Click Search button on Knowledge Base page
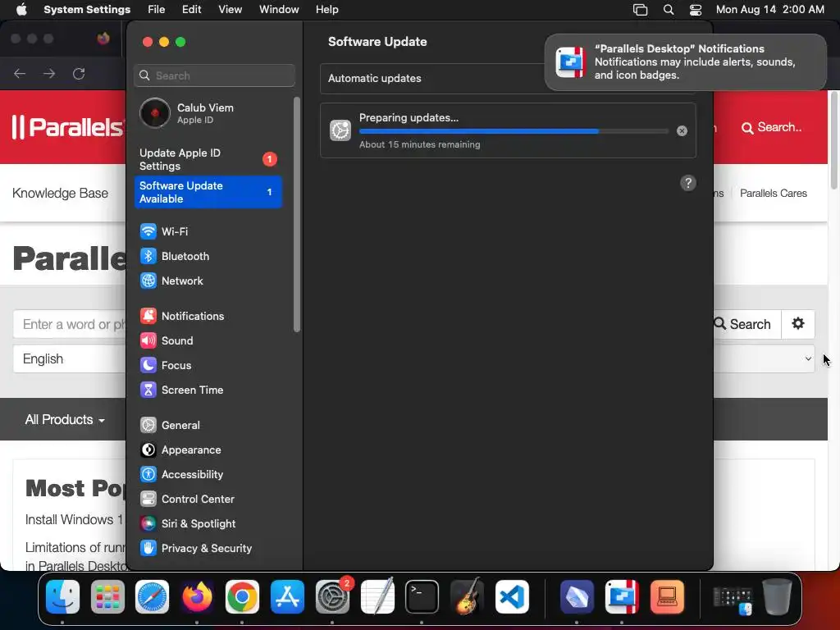 click(745, 324)
